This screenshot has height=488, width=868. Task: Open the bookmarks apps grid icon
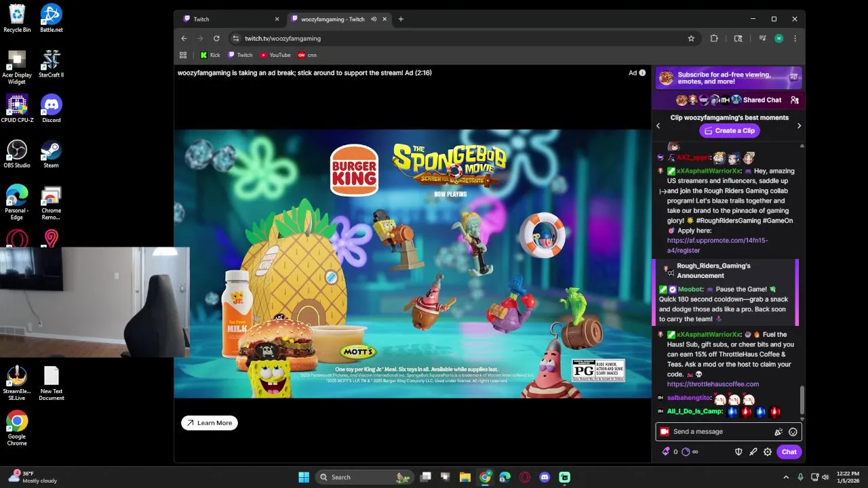[183, 55]
